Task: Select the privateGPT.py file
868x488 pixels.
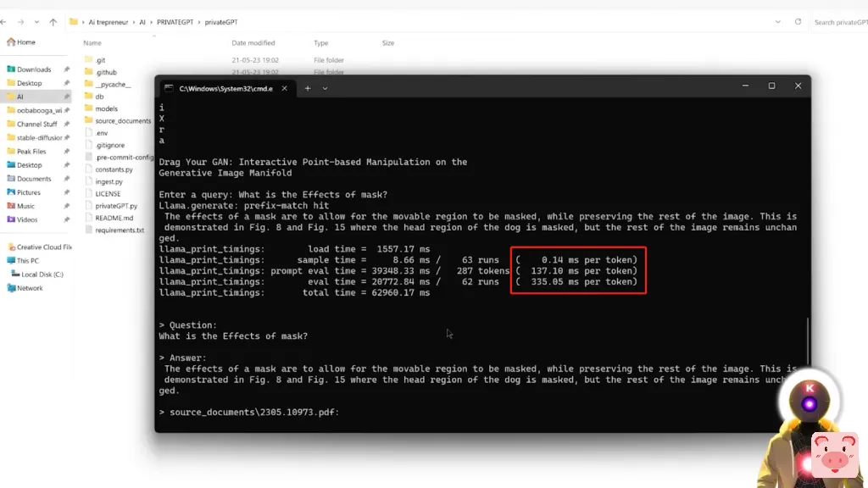Action: pos(115,206)
